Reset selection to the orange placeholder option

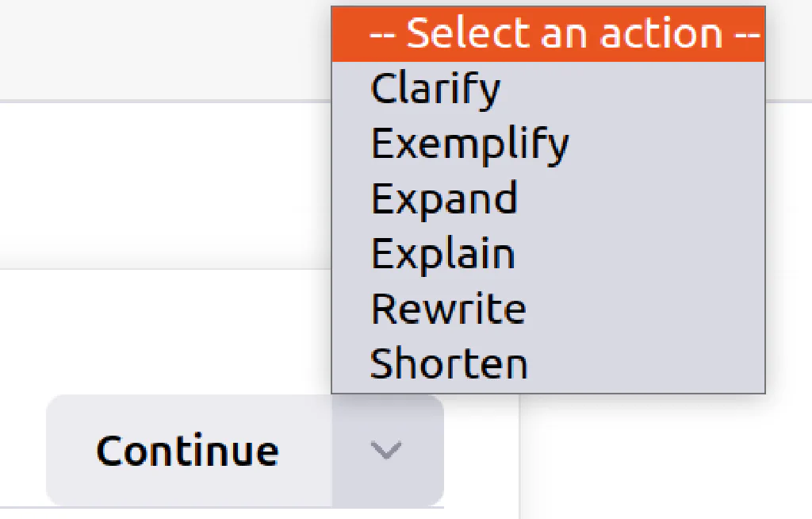pos(549,34)
